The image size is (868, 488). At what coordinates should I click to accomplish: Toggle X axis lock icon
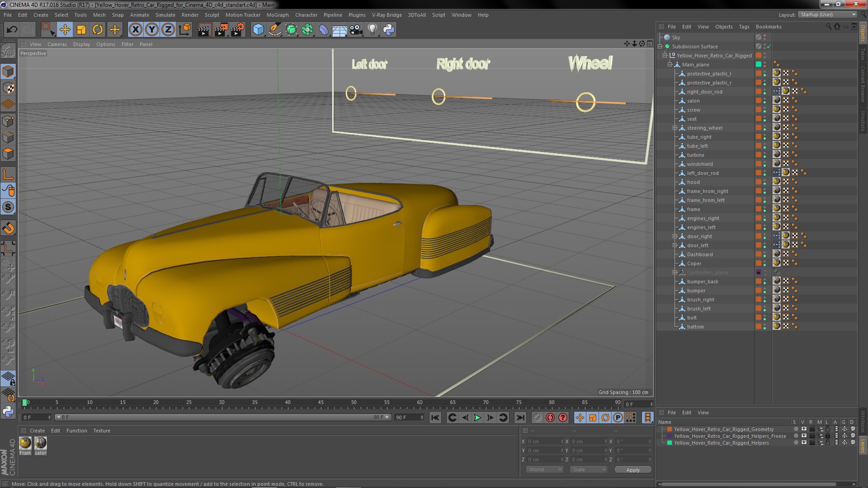(x=135, y=30)
